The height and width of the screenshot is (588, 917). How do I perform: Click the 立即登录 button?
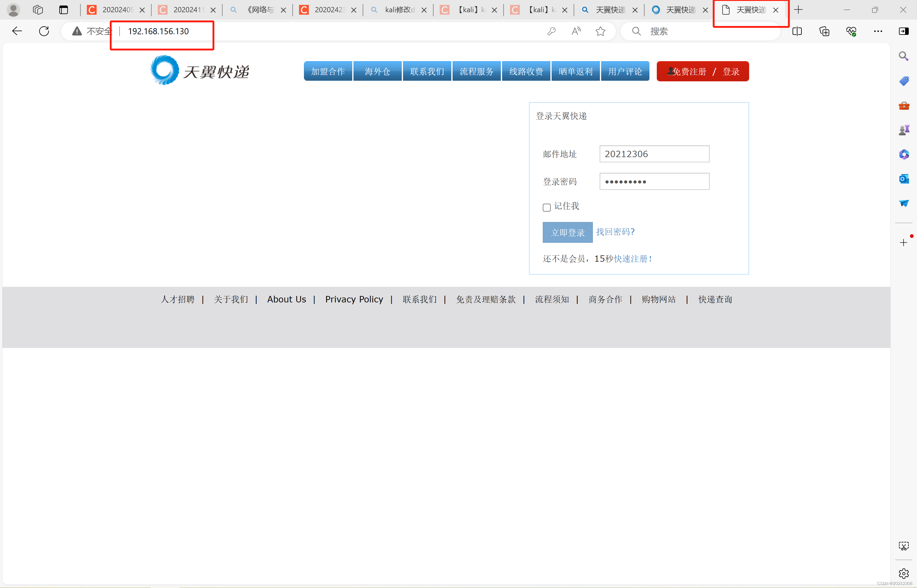click(x=567, y=232)
